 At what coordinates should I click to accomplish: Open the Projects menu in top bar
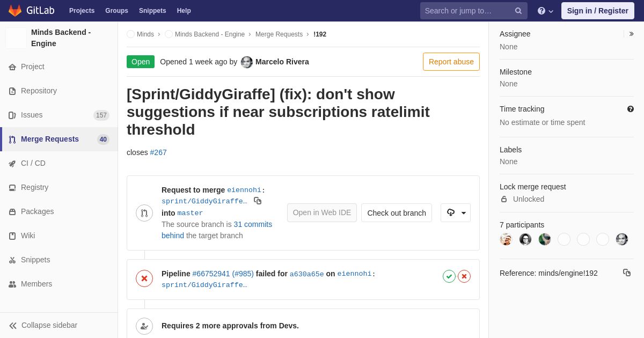click(x=82, y=11)
